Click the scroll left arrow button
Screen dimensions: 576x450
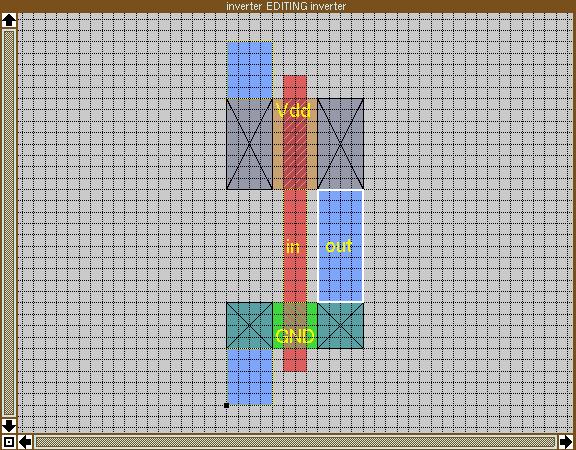(25, 442)
